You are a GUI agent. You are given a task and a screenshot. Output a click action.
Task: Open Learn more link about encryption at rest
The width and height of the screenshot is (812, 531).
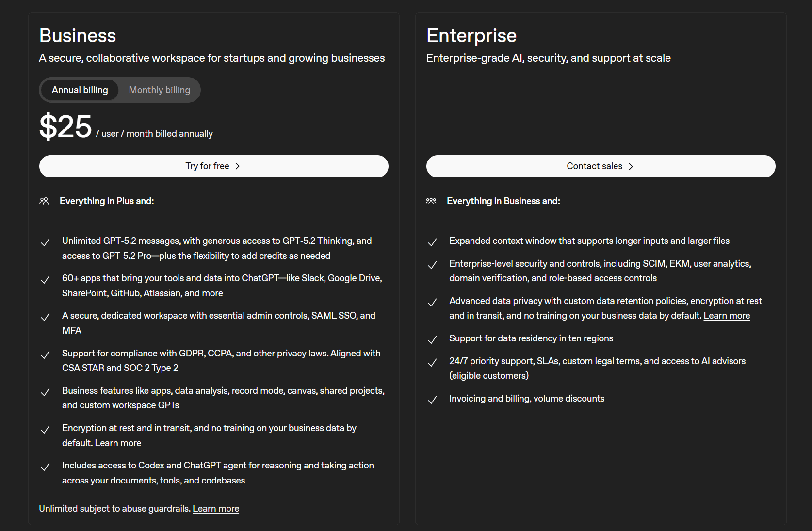click(118, 443)
